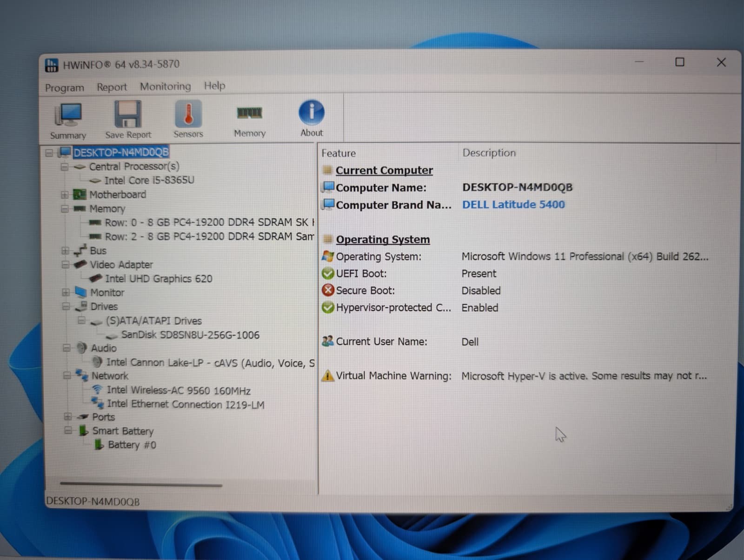Image resolution: width=744 pixels, height=560 pixels.
Task: Click the Ports tree icon
Action: pos(83,417)
